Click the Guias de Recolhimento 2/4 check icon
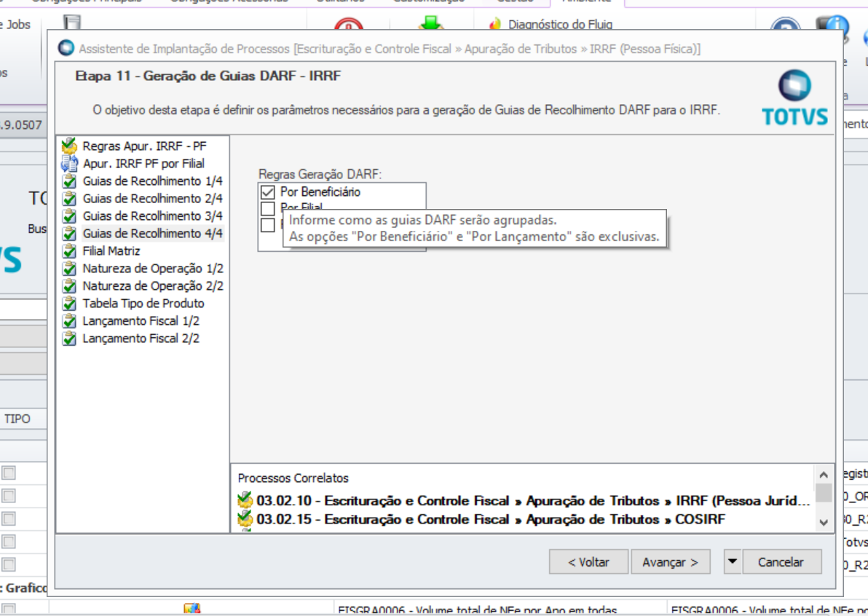This screenshot has height=616, width=868. point(69,199)
